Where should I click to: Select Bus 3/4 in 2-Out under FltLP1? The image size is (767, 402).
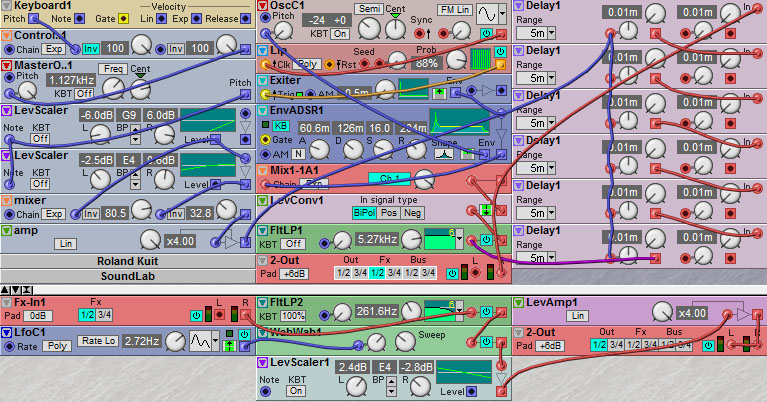[428, 273]
